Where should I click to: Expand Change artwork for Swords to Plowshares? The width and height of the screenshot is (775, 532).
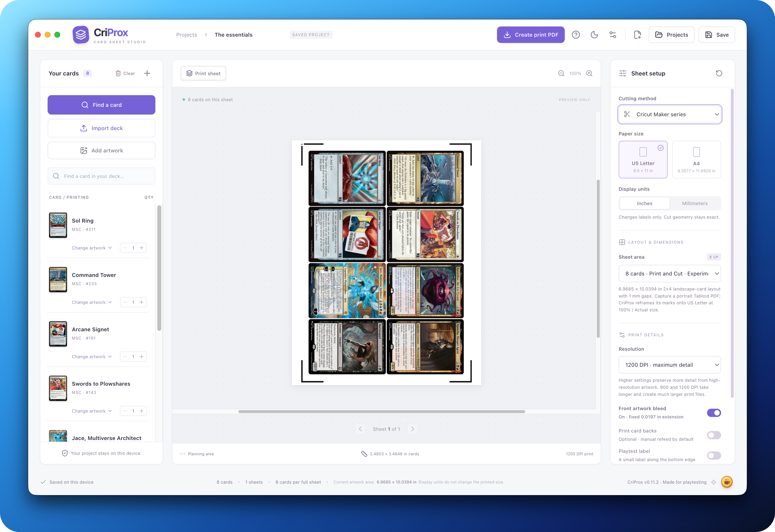coord(92,411)
